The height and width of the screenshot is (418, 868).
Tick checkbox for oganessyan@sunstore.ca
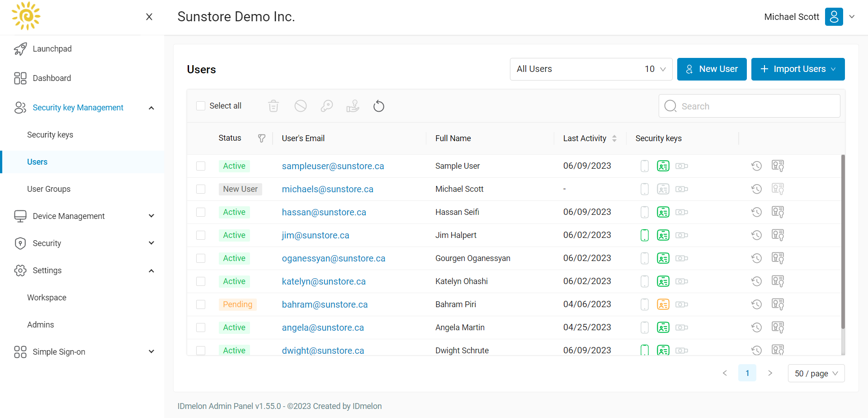(201, 258)
